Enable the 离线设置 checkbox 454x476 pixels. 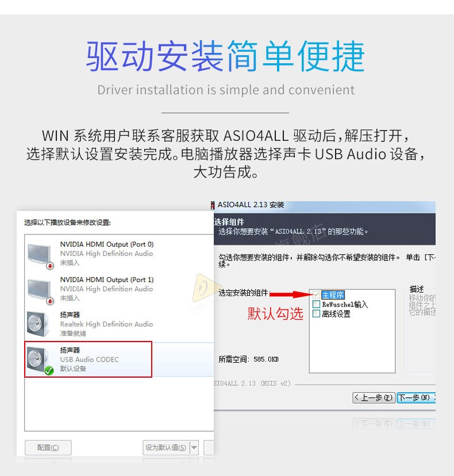coord(316,313)
